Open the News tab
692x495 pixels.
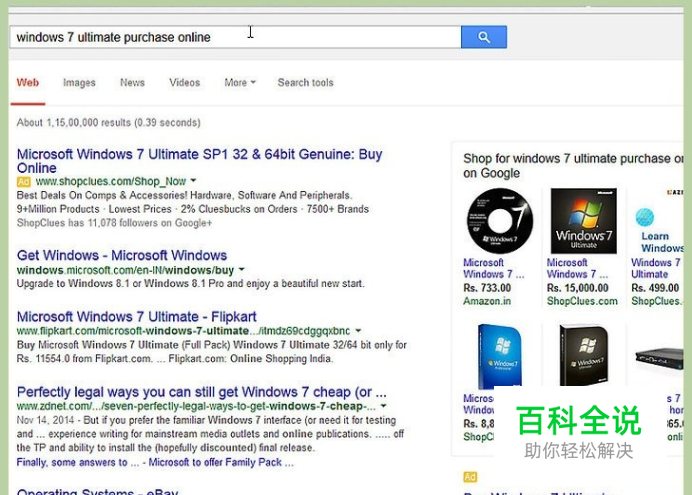click(x=132, y=82)
